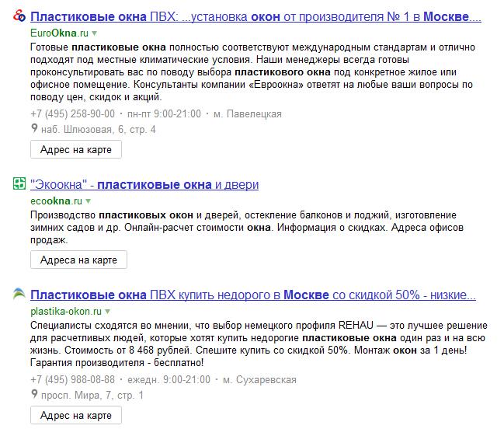Click the map pin by наб. Шлюзовая
Image resolution: width=504 pixels, height=436 pixels.
click(x=34, y=128)
